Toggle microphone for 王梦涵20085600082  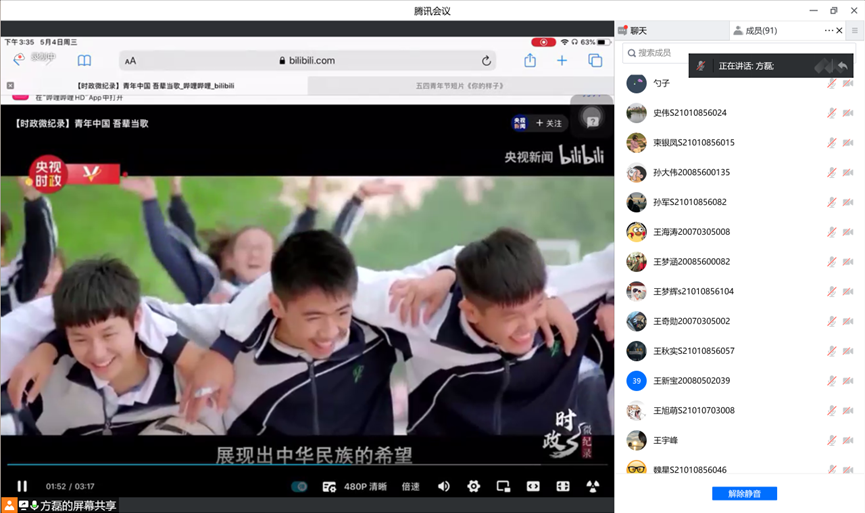831,261
